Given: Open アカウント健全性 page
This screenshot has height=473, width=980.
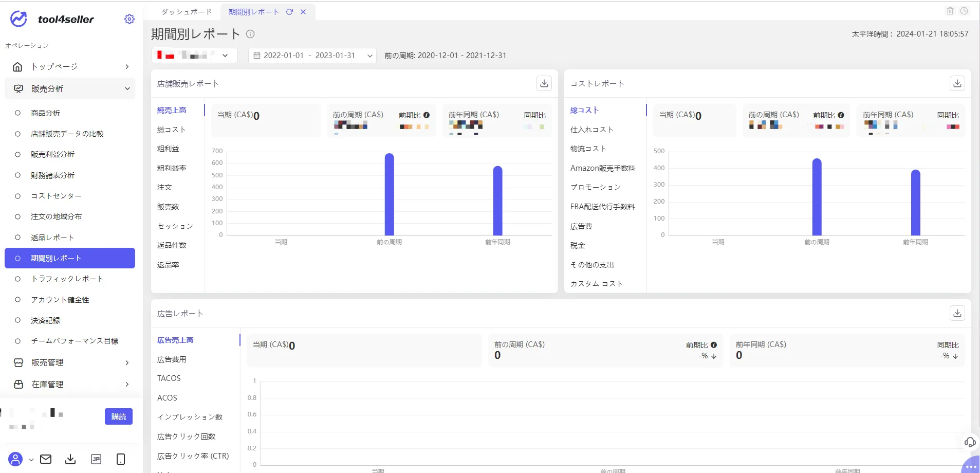Looking at the screenshot, I should 60,300.
